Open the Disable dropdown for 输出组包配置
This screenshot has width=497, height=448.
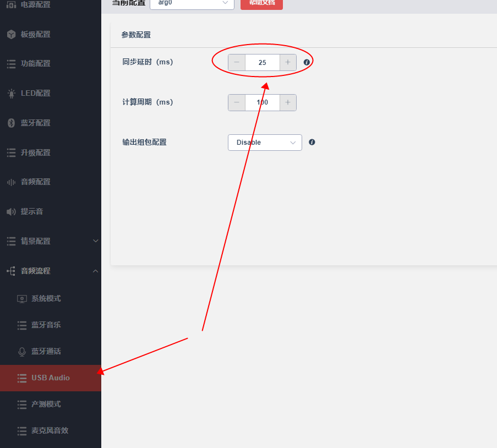(265, 143)
